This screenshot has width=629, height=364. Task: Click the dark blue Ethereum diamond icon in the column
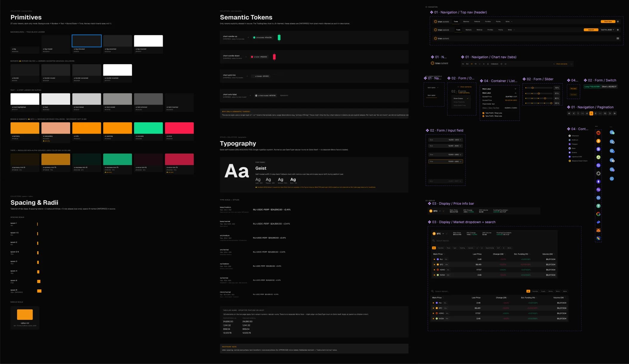pos(598,181)
